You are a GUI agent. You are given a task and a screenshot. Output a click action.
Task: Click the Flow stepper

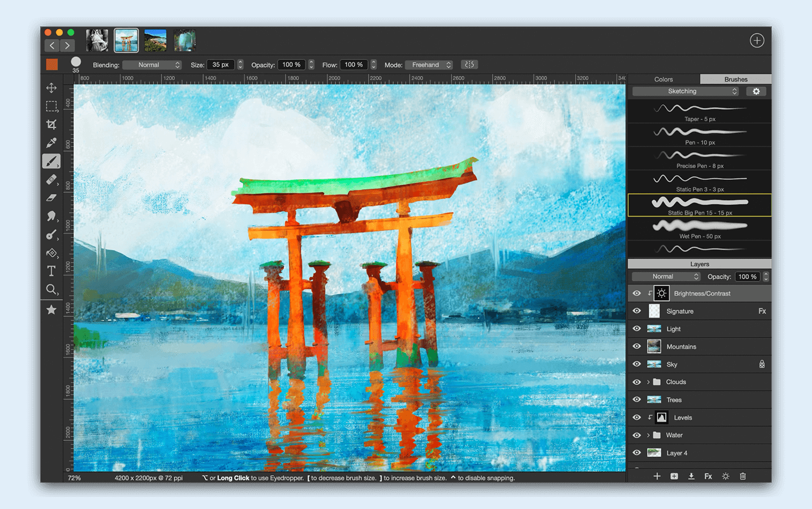pyautogui.click(x=373, y=65)
